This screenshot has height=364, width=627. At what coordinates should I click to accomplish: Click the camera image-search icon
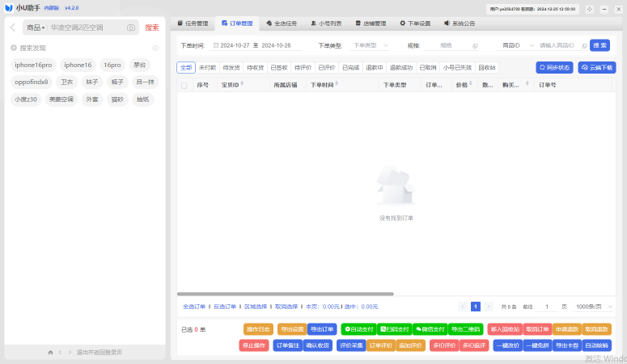click(131, 28)
